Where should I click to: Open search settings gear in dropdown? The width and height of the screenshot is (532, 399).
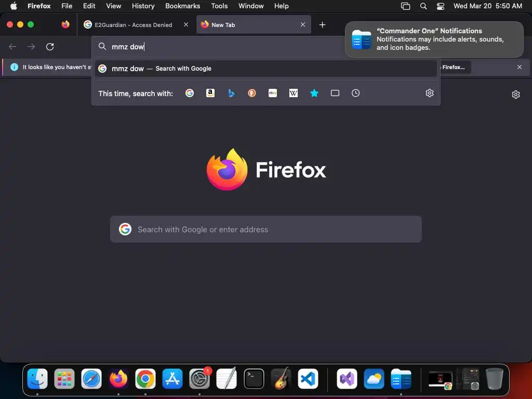[430, 93]
